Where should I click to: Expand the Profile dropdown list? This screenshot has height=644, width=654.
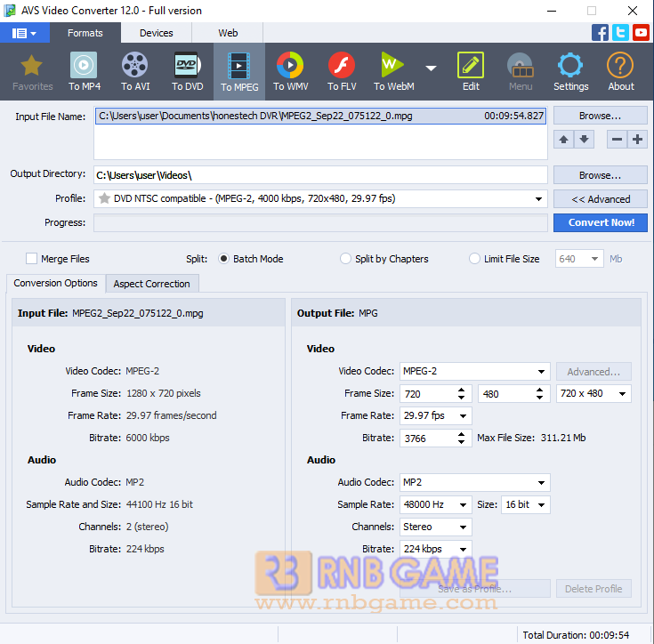point(538,199)
